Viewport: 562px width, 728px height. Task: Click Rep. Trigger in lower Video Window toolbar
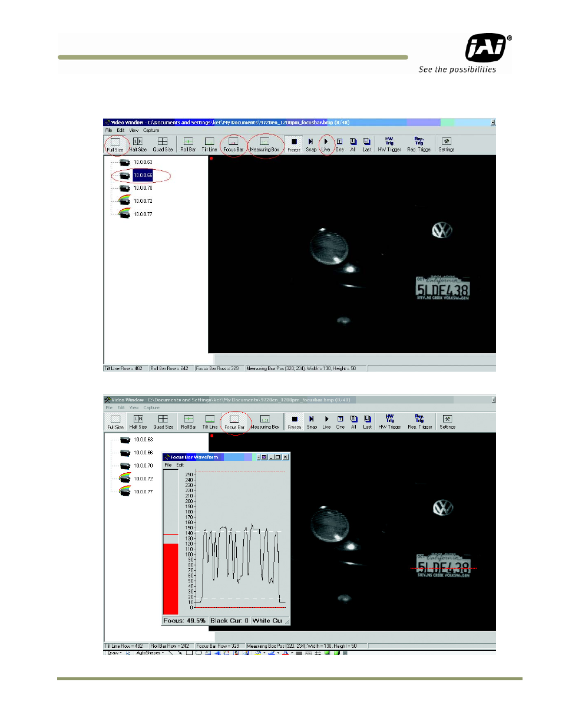coord(420,422)
